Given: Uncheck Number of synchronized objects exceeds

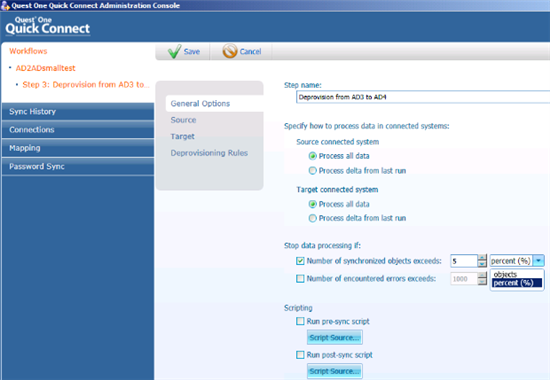Looking at the screenshot, I should coord(300,261).
